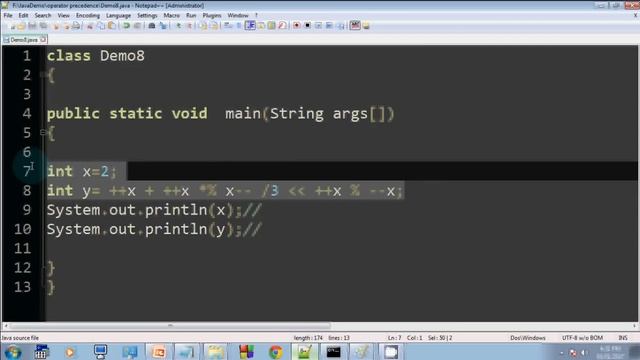Open the Window menu
Screen dimensions: 640x360
[238, 16]
